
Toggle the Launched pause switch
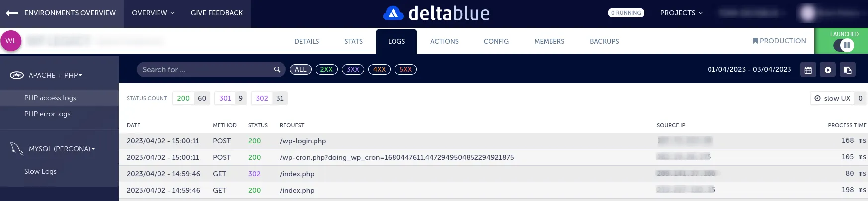click(x=844, y=46)
